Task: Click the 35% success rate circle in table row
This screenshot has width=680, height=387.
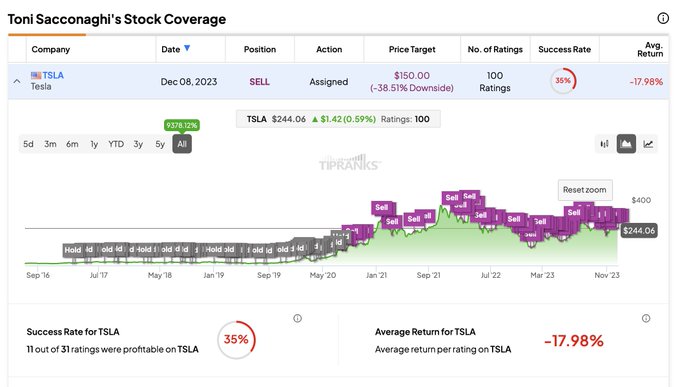Action: click(563, 81)
